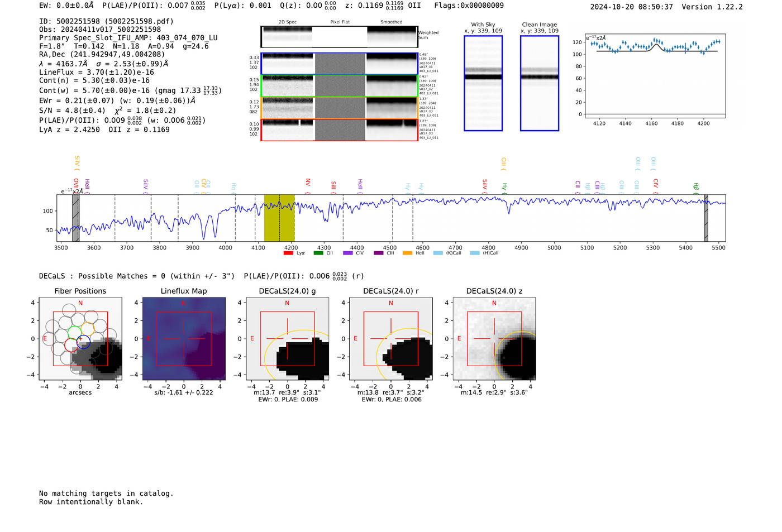
Task: Click the '403_LU_031' label beside the orange row
Action: coord(429,116)
